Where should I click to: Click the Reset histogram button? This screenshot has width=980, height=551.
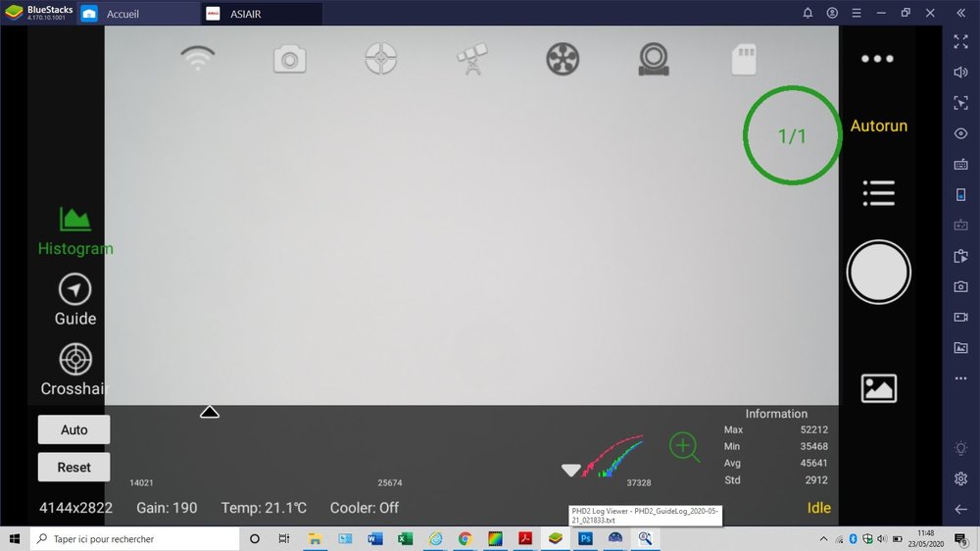click(73, 468)
